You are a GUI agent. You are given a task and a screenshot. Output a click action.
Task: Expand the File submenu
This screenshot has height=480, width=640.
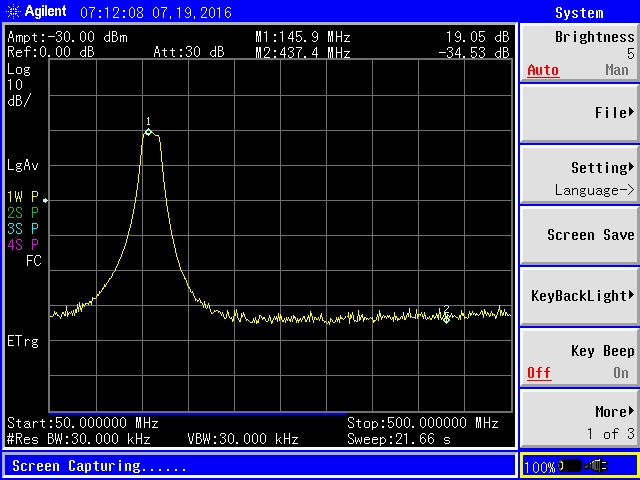pyautogui.click(x=579, y=113)
